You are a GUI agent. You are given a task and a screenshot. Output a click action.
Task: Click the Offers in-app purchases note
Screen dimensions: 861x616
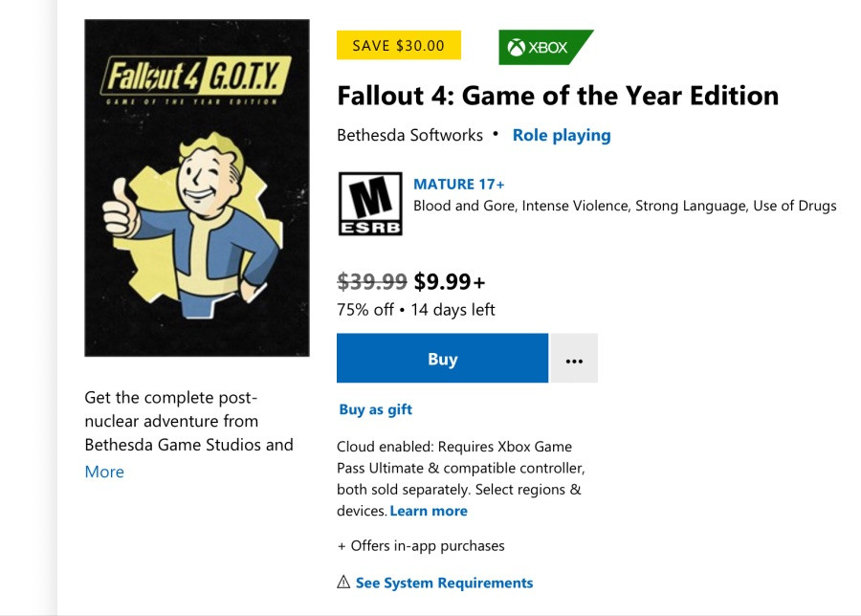[x=421, y=546]
